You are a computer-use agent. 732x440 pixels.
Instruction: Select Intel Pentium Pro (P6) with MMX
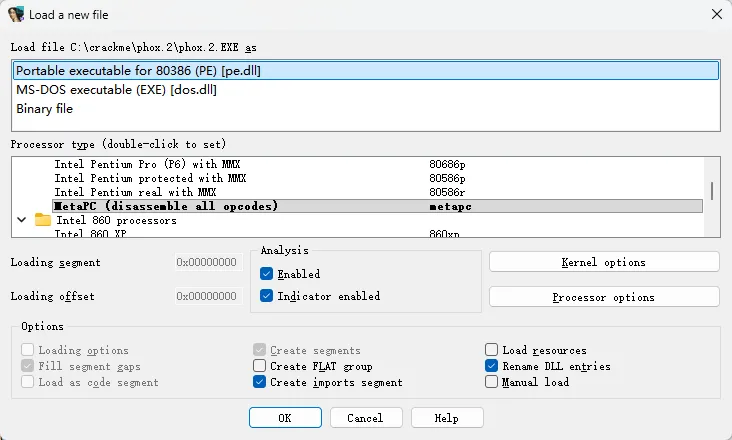pos(377,164)
